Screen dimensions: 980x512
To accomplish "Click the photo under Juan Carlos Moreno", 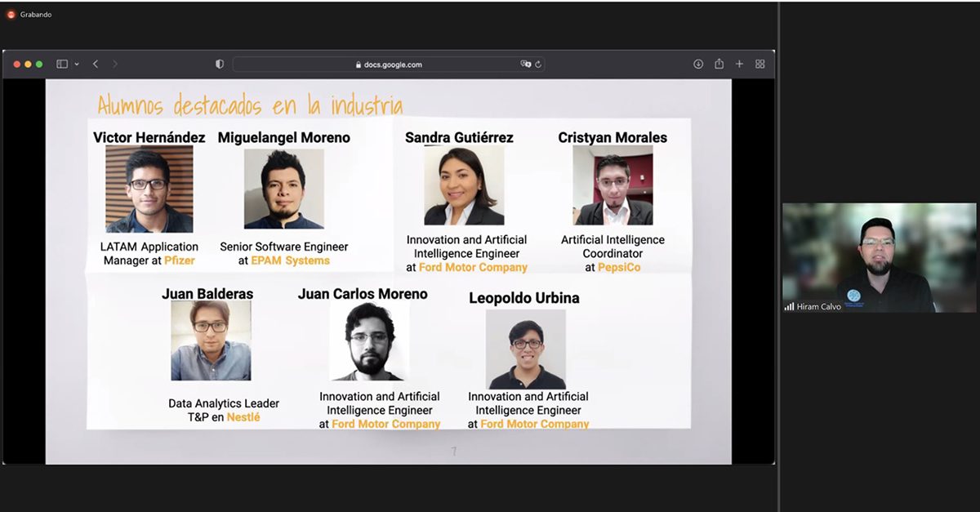I will tap(369, 341).
